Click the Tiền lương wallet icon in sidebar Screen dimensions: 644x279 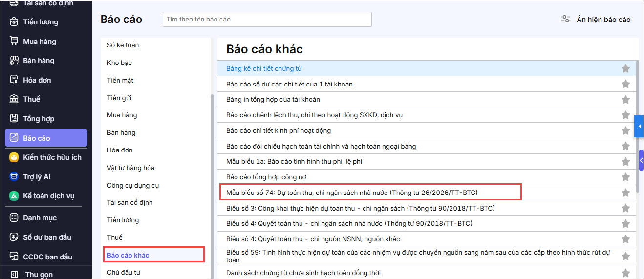tap(14, 22)
